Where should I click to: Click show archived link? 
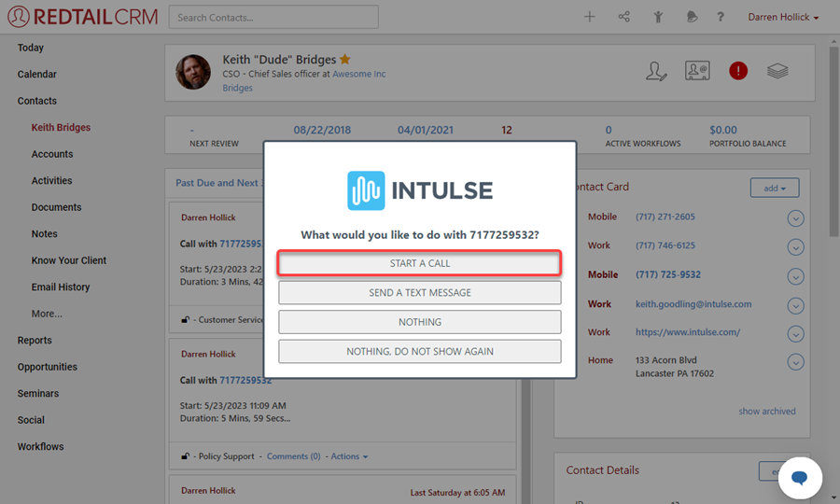coord(767,412)
